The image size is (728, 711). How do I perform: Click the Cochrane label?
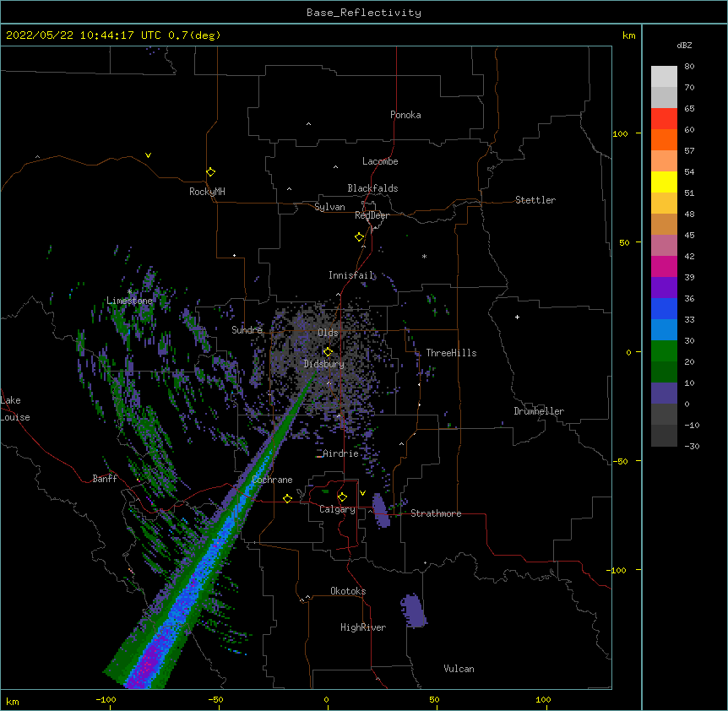pyautogui.click(x=272, y=480)
